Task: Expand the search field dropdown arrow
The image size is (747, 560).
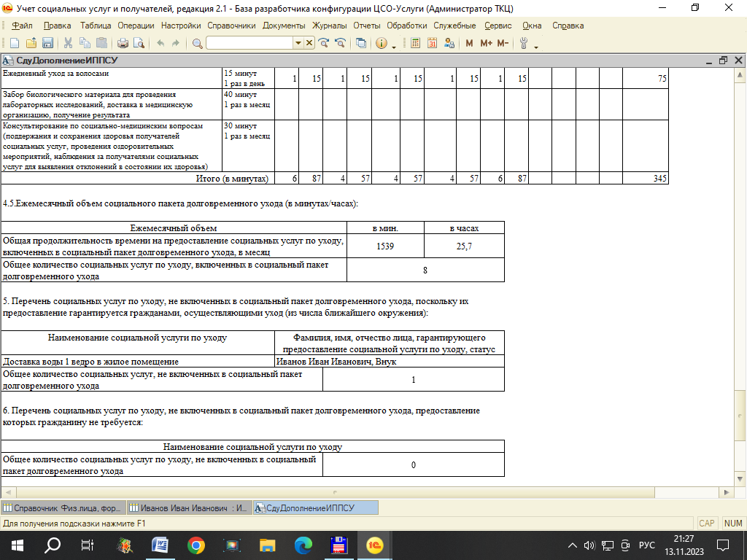Action: point(298,43)
